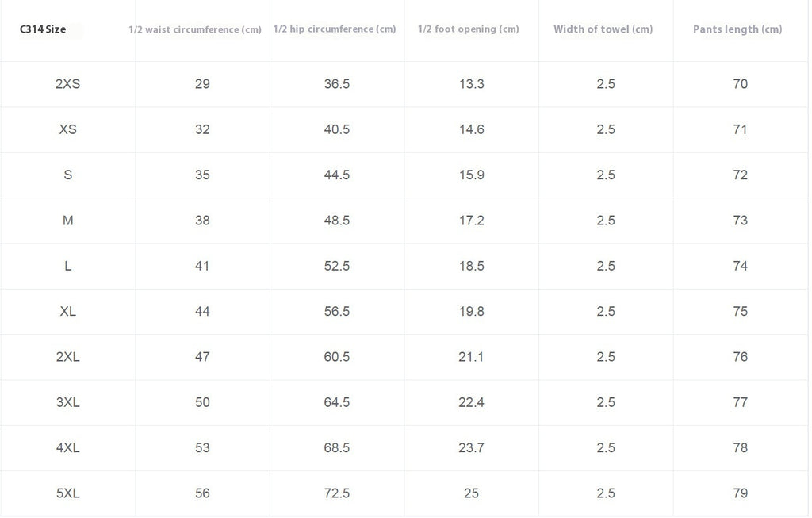Click the C314 Size header cell
This screenshot has width=812, height=518.
pyautogui.click(x=43, y=29)
